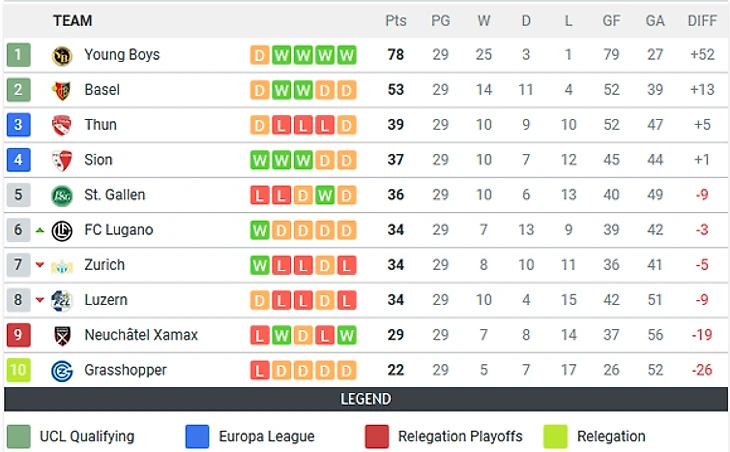Click the Basel club crest icon

tap(62, 90)
